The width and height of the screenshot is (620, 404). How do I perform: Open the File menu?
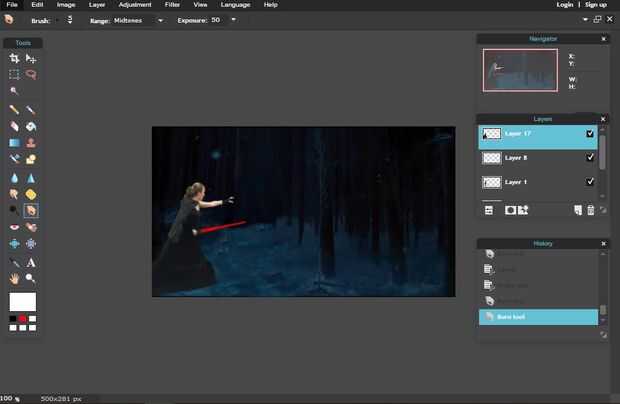pos(12,5)
